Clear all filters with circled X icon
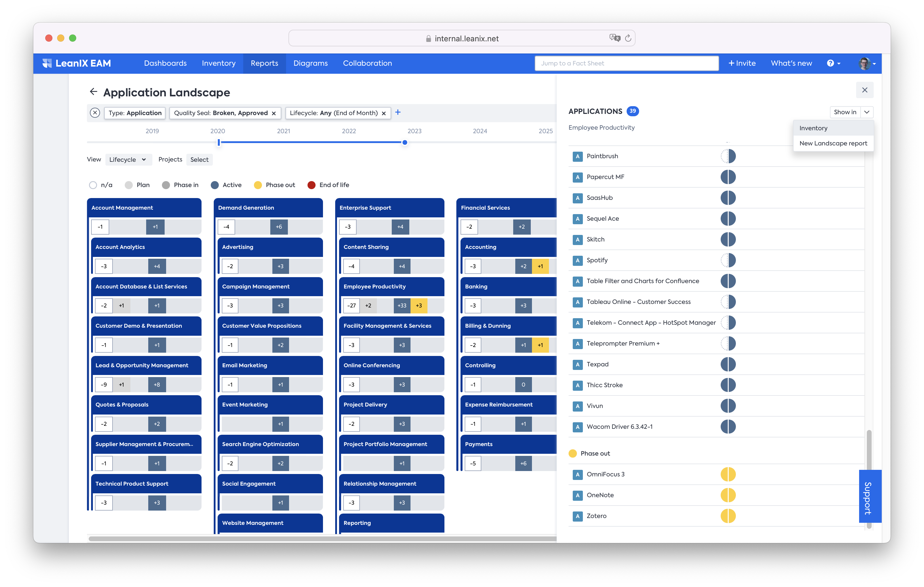924x587 pixels. [x=95, y=113]
